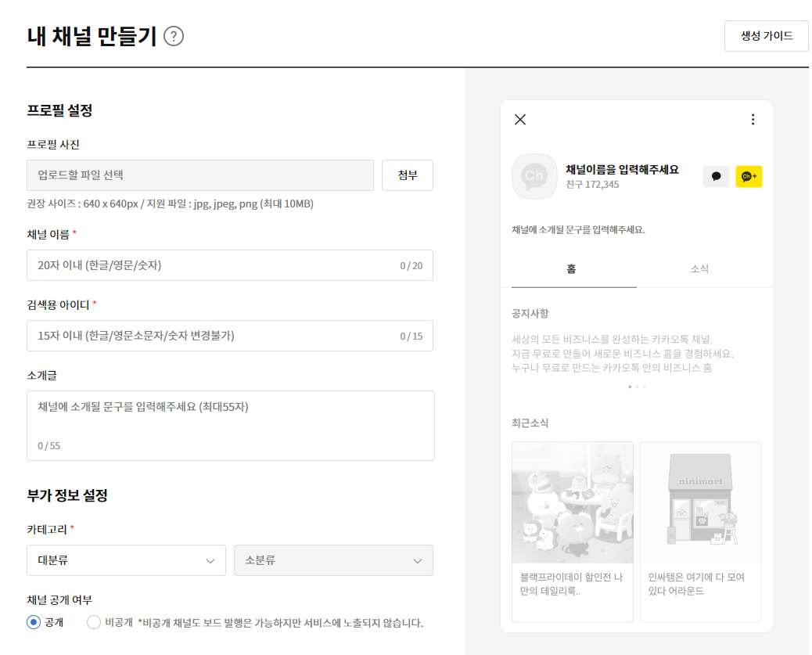The image size is (812, 655).
Task: Select the 공개 radio button
Action: pyautogui.click(x=34, y=622)
